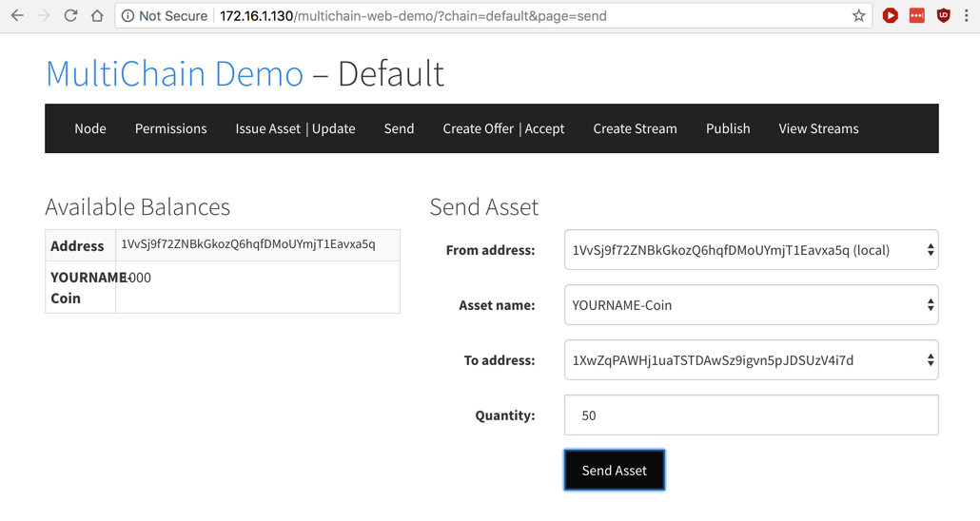980x521 pixels.
Task: Click the browser back arrow
Action: (x=17, y=15)
